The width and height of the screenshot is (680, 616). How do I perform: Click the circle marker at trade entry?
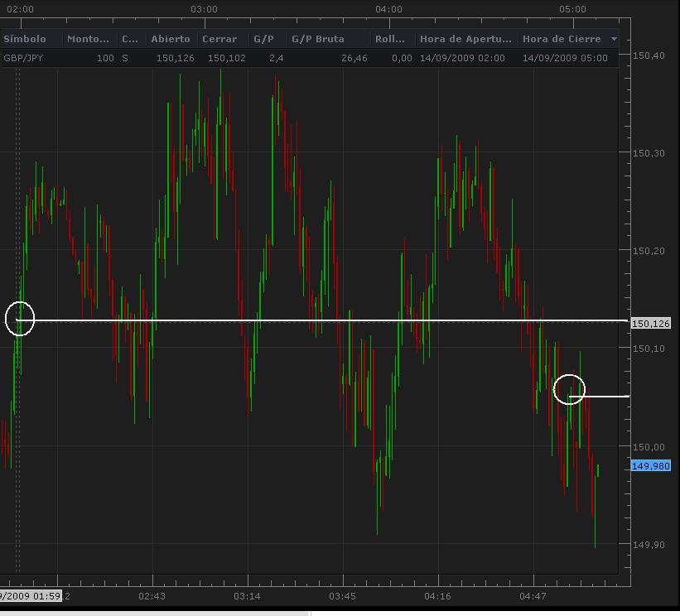[x=20, y=318]
